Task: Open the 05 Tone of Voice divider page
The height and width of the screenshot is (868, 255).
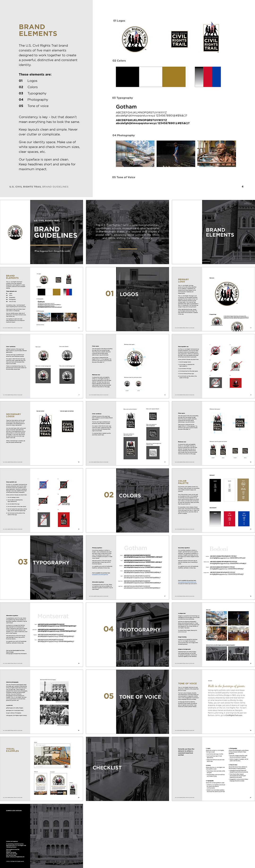Action: pos(127,701)
